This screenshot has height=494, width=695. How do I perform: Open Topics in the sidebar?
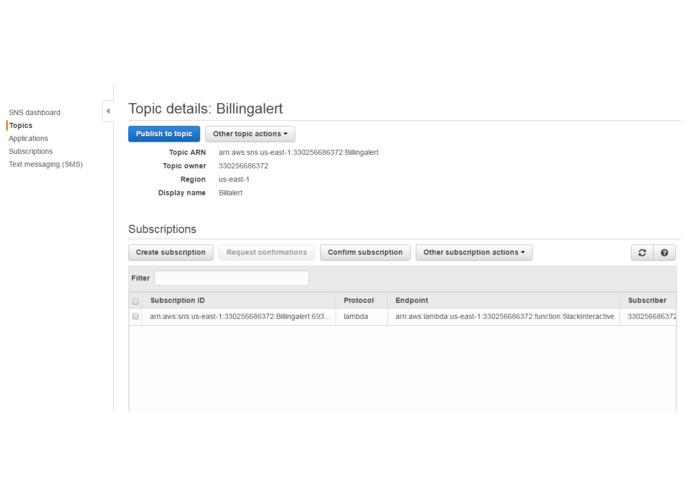[x=21, y=125]
